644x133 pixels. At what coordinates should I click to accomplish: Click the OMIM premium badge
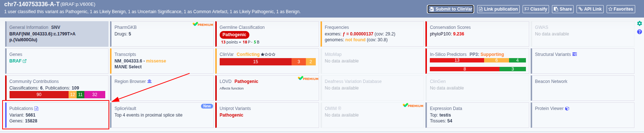click(413, 106)
